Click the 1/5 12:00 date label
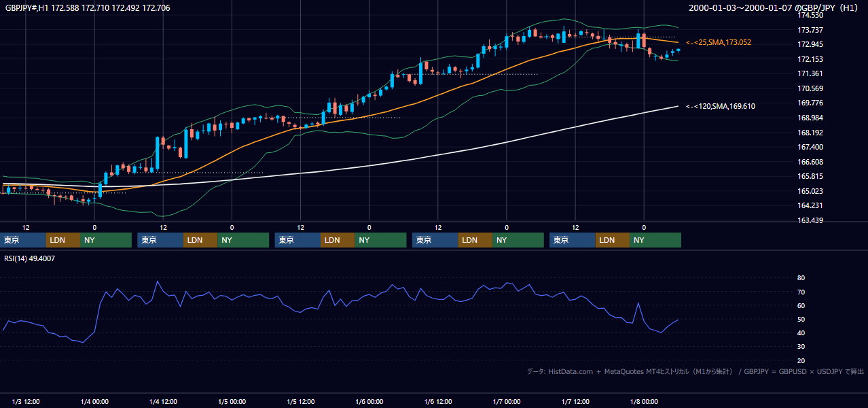This screenshot has height=408, width=868. point(301,402)
